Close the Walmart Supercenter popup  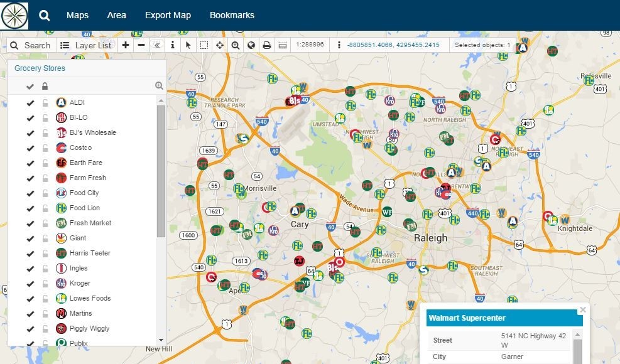pyautogui.click(x=582, y=310)
